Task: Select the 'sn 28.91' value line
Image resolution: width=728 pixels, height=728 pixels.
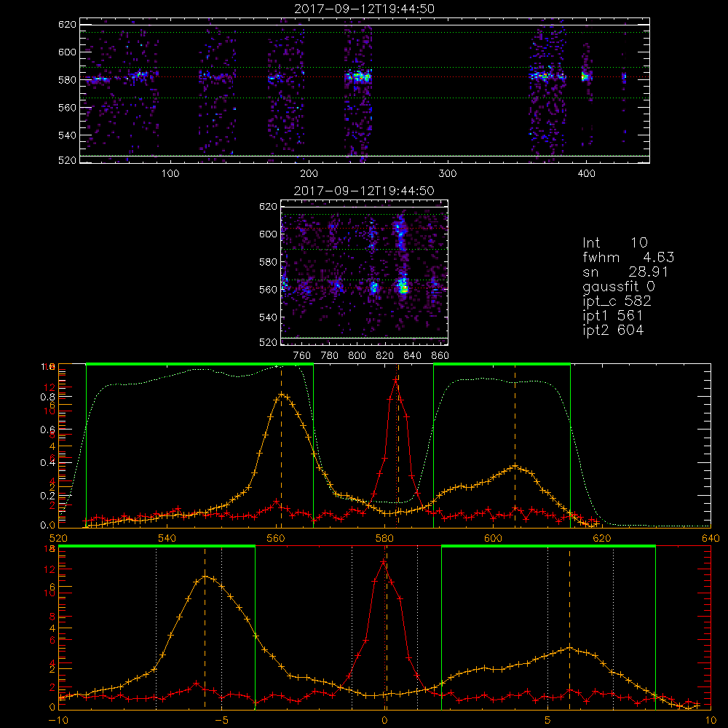Action: click(625, 272)
